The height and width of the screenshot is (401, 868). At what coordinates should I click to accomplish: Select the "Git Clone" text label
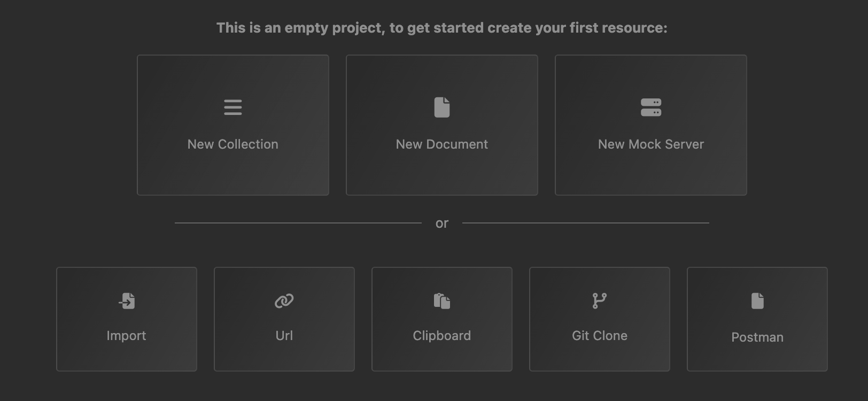click(599, 336)
